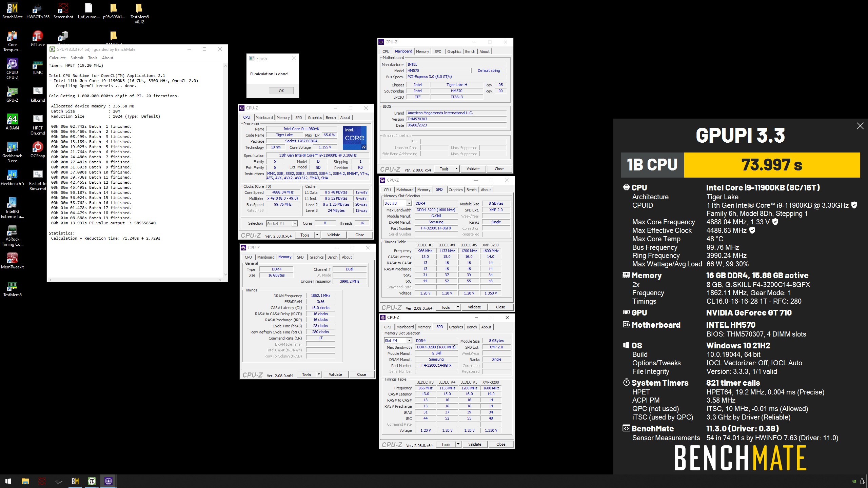
Task: Switch to Memory tab in Slot #3 SPD window
Action: tap(424, 190)
